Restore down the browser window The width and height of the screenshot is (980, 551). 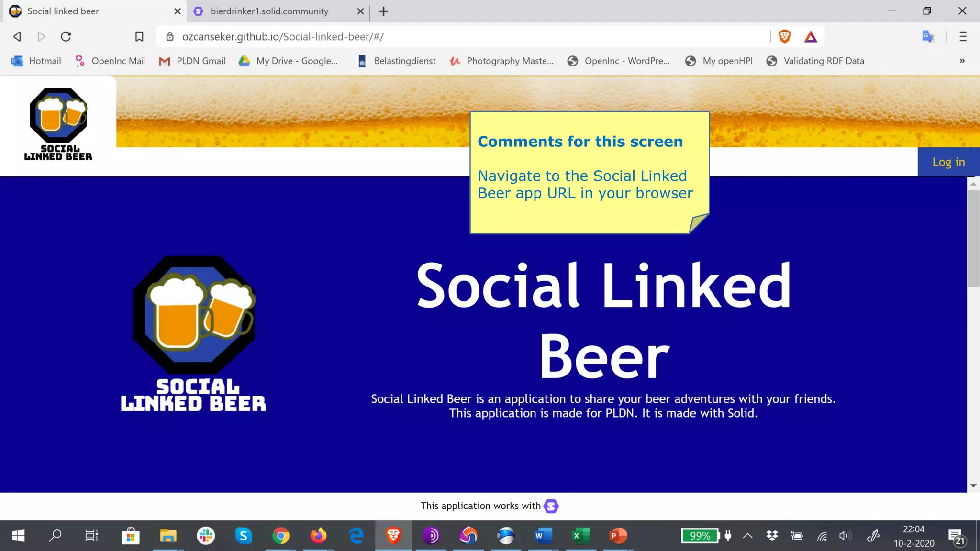pos(927,11)
